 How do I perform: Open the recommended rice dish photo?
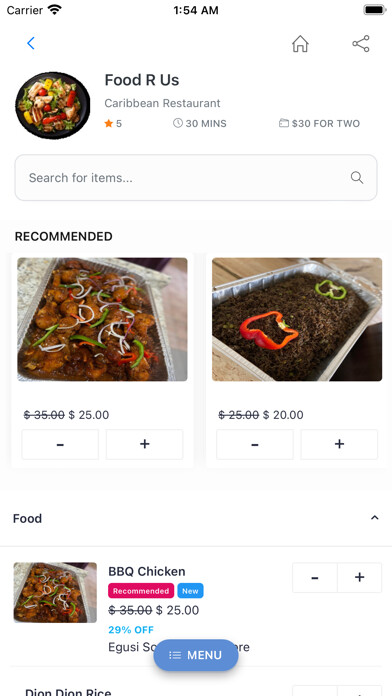[297, 319]
